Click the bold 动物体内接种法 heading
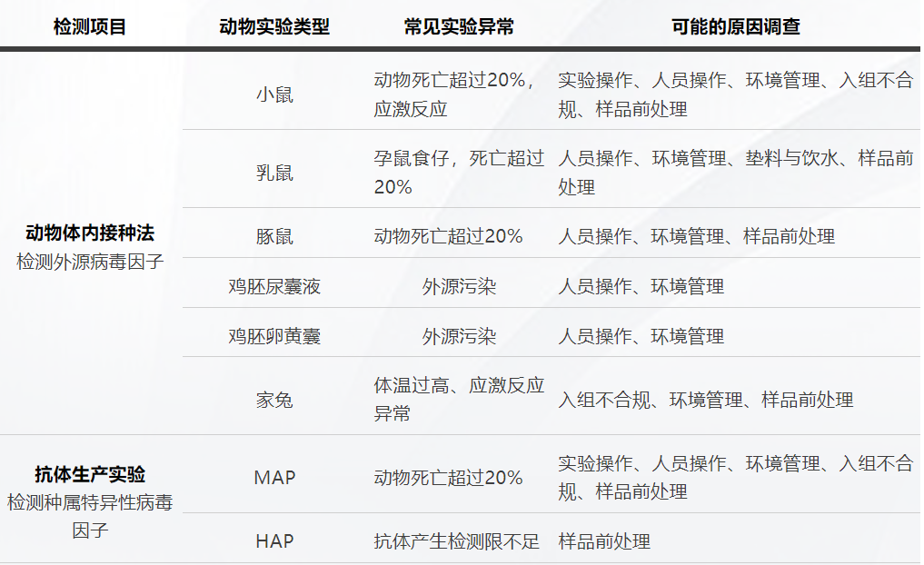Viewport: 924px width, 565px height. (90, 232)
